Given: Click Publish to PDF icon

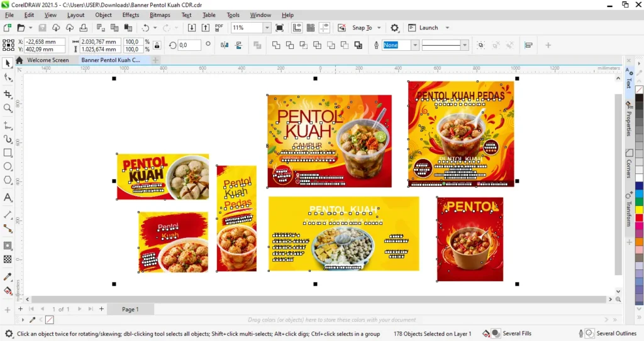Looking at the screenshot, I should (219, 28).
